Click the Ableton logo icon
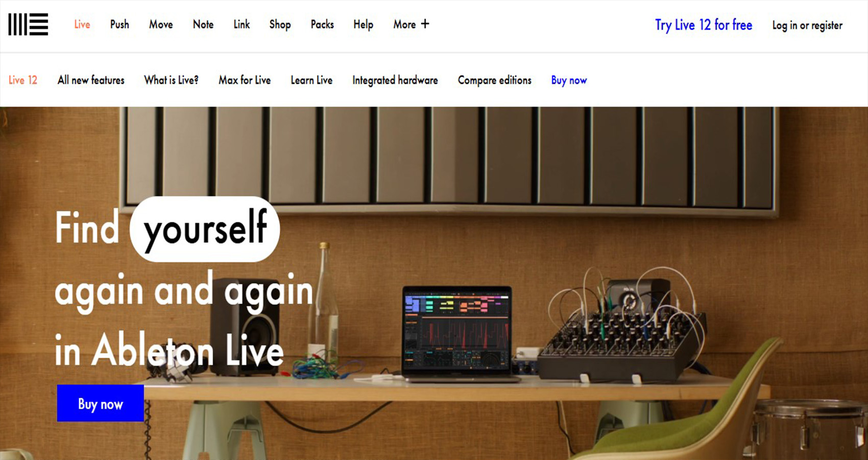This screenshot has height=460, width=868. pos(28,25)
